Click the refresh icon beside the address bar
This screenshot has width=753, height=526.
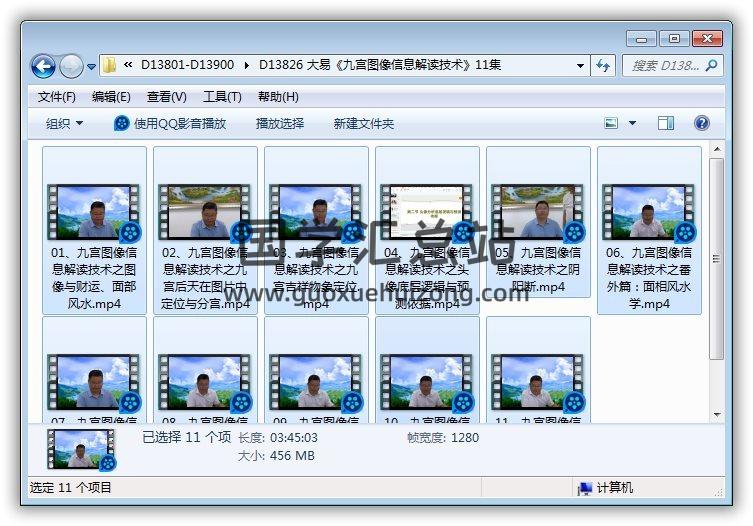point(603,65)
